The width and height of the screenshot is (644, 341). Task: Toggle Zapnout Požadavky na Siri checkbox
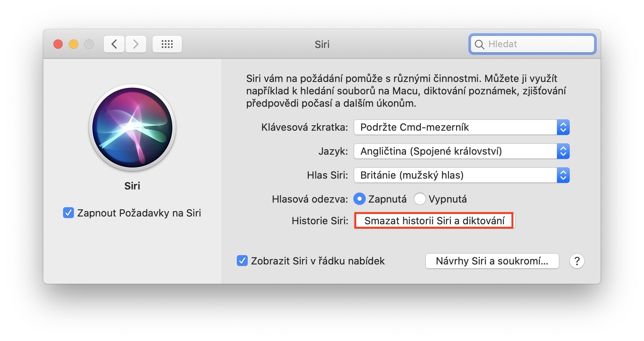click(x=69, y=213)
